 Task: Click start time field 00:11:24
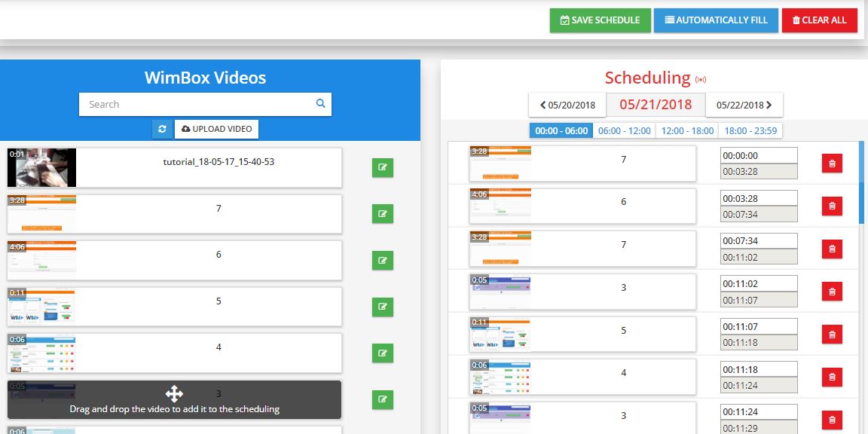pos(759,412)
